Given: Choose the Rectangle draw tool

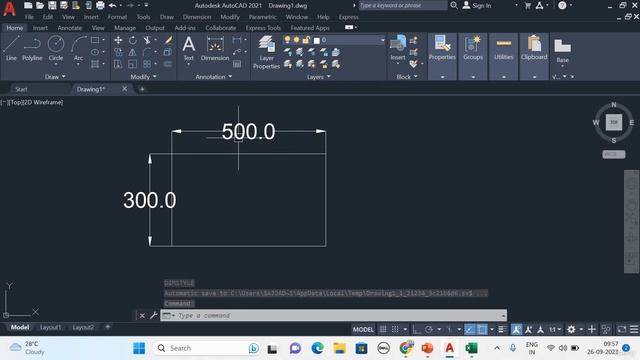Looking at the screenshot, I should pos(95,40).
